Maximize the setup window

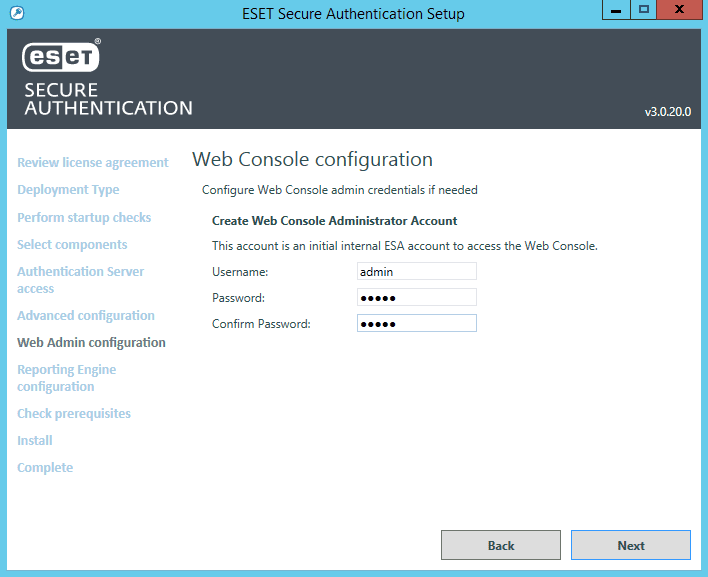click(x=643, y=9)
